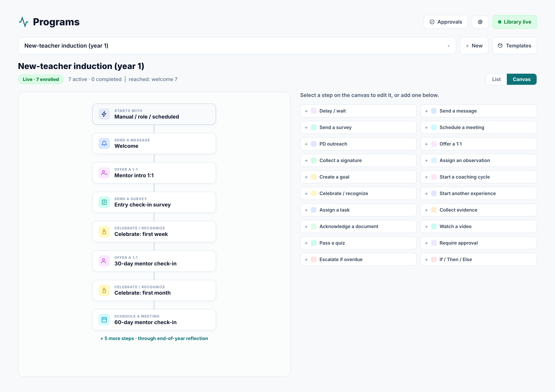
Task: Click the plus icon beside Delay / wait
Action: 306,111
